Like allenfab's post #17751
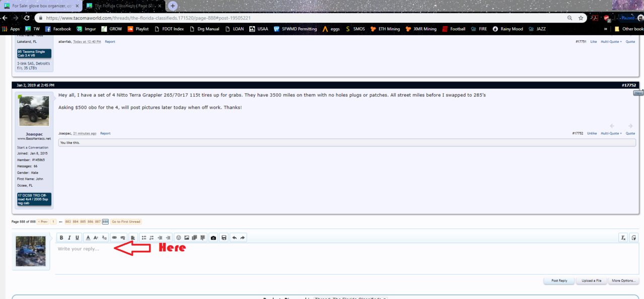This screenshot has width=644, height=299. click(594, 42)
